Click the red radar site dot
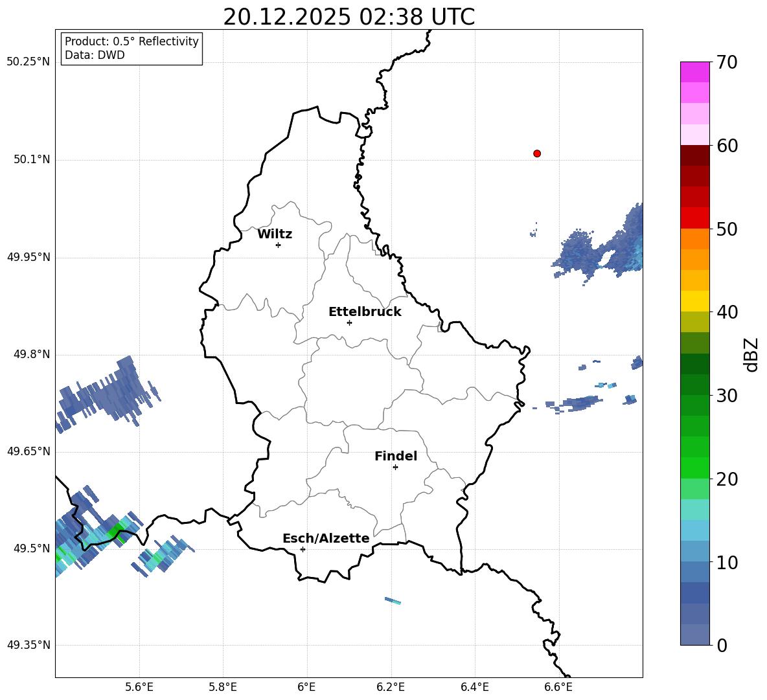This screenshot has width=767, height=700. [x=537, y=153]
